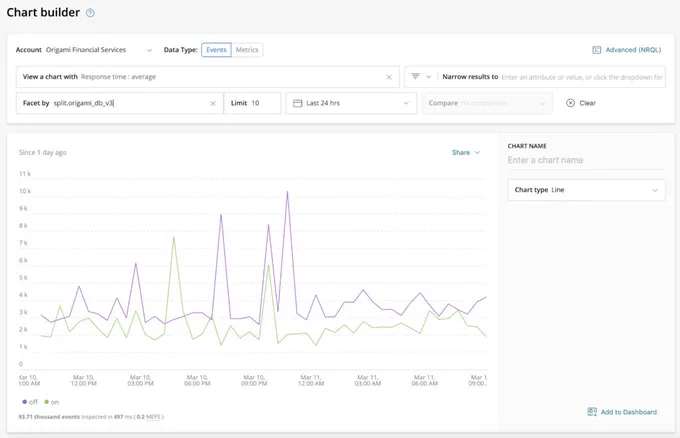Click the Add to Dashboard icon

592,412
